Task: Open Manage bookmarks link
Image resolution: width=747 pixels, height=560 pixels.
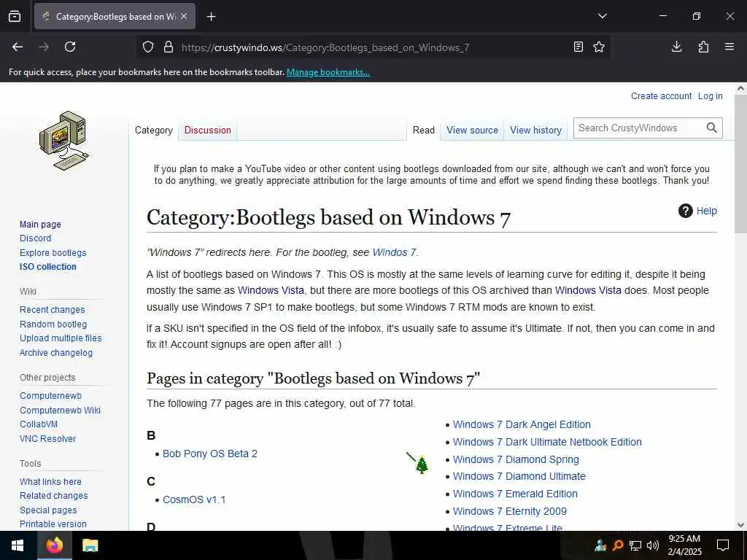Action: 328,72
